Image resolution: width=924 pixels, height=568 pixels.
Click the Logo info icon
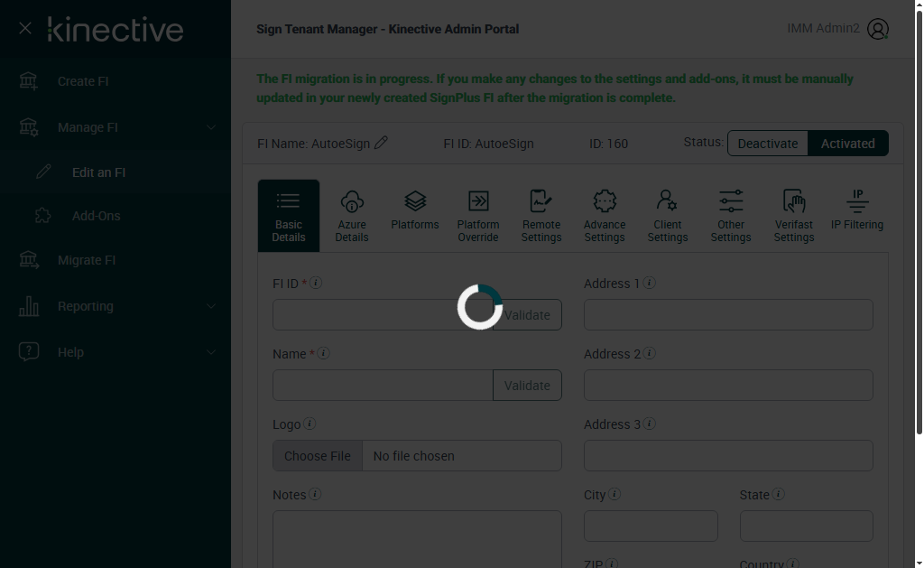coord(310,424)
